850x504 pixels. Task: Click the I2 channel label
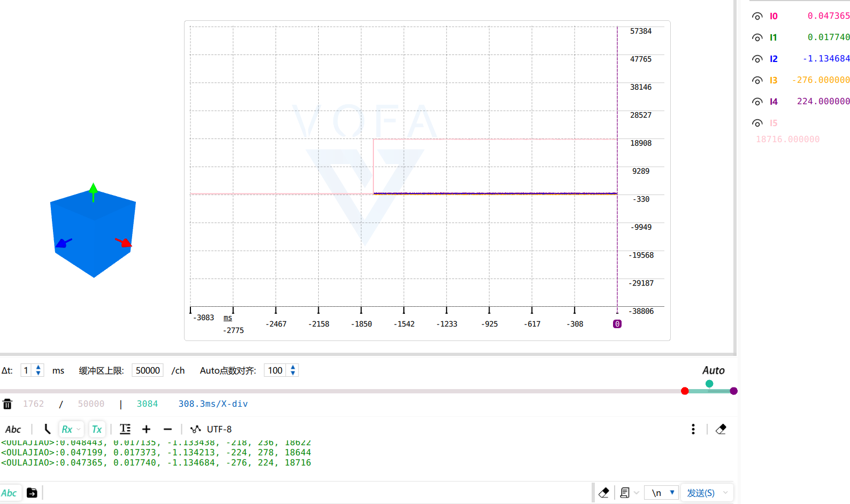pos(774,59)
